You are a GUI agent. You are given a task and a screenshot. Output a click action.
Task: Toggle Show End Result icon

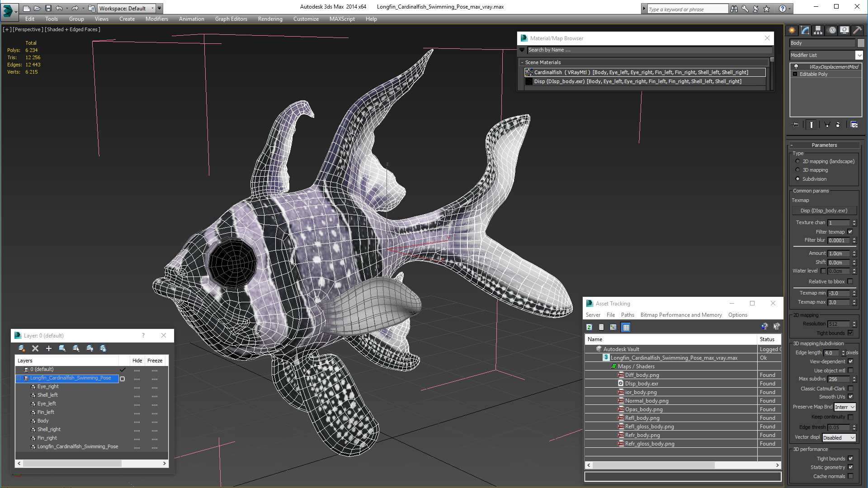click(x=811, y=125)
